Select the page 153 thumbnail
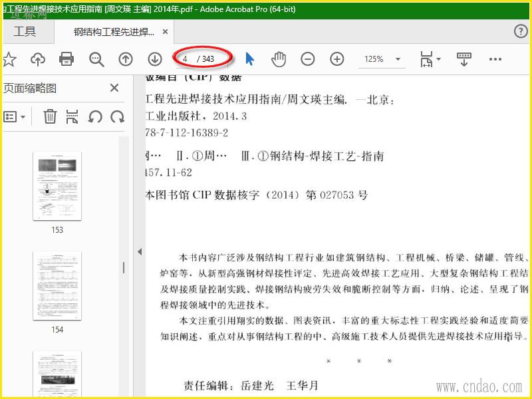Viewport: 532px width, 399px height. click(57, 186)
